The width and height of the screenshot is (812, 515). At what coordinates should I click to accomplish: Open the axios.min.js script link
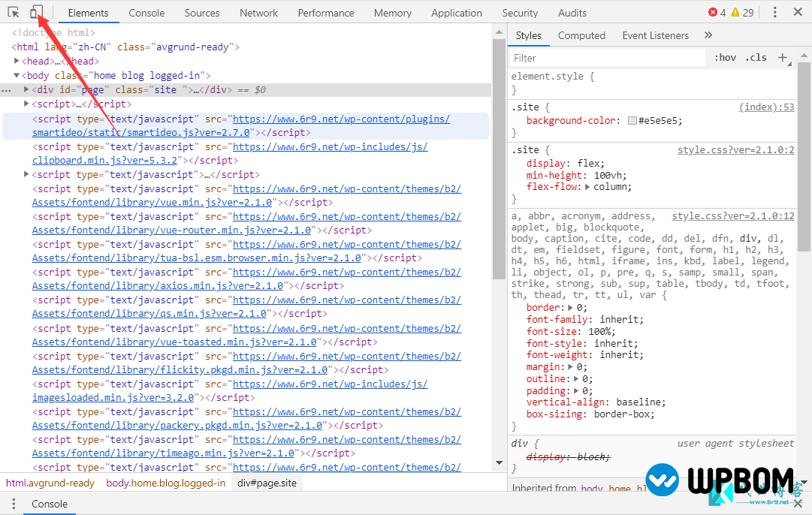pos(246,279)
